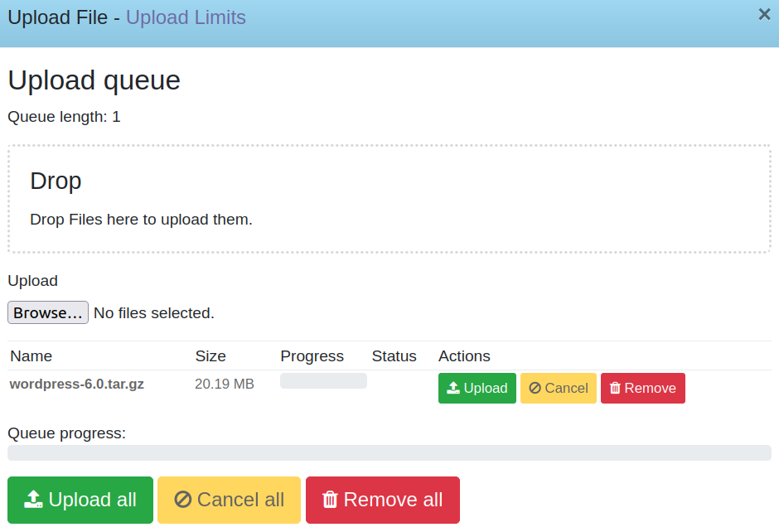Click the Drop Files here zone
Image resolution: width=779 pixels, height=532 pixels.
389,200
